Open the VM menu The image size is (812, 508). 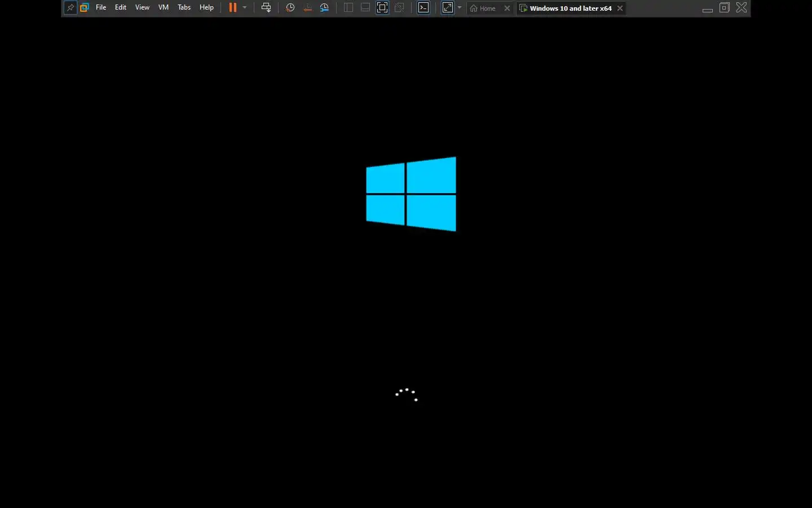164,7
